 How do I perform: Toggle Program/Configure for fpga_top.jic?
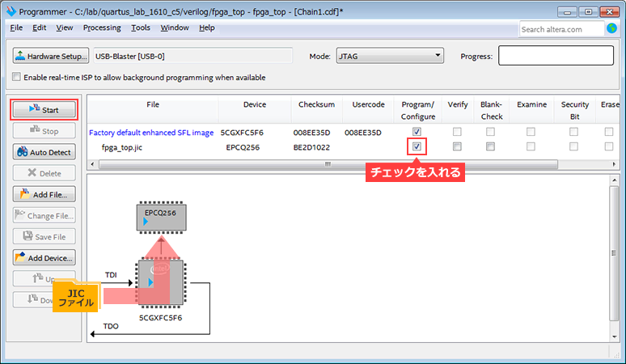click(416, 146)
